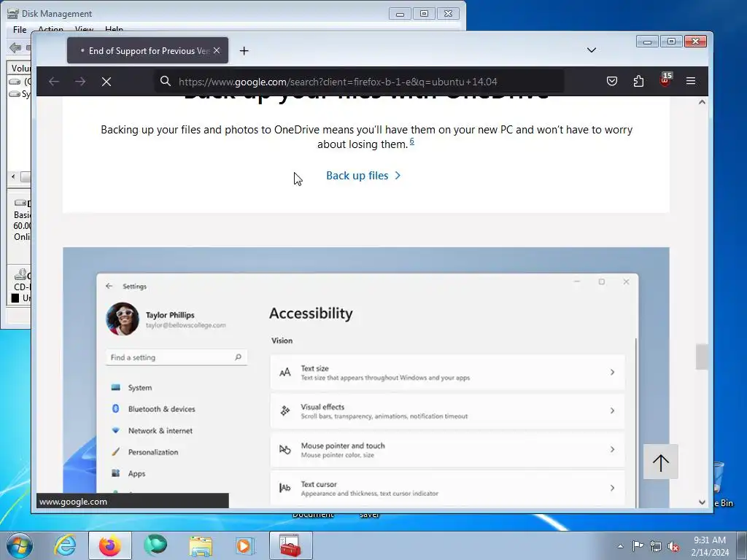Switch to Firefox on the taskbar

coord(109,545)
